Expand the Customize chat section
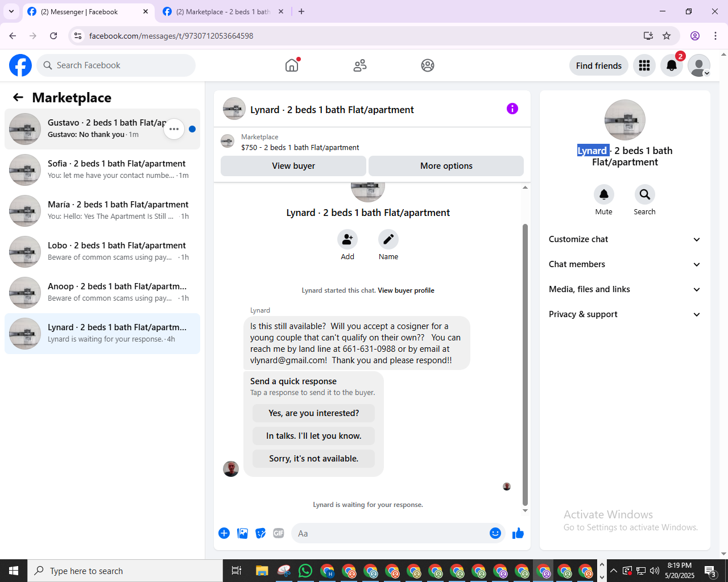728x582 pixels. pos(625,239)
